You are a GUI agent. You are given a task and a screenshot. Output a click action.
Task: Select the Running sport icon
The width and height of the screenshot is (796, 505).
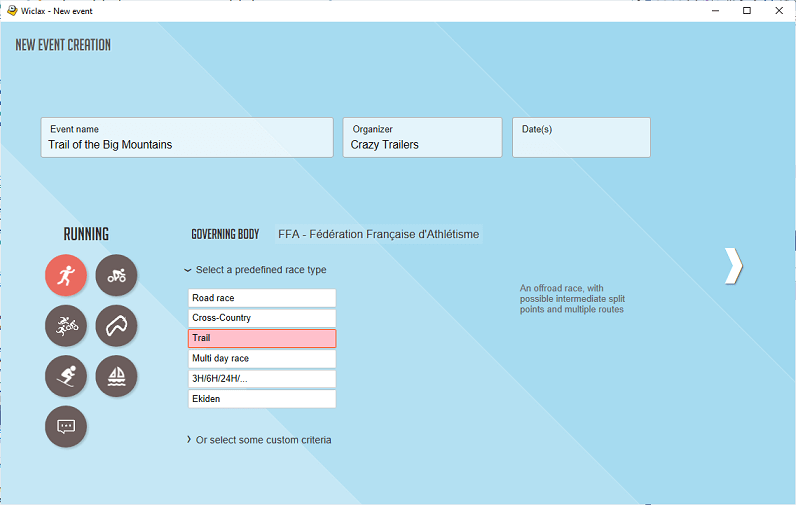pos(66,275)
